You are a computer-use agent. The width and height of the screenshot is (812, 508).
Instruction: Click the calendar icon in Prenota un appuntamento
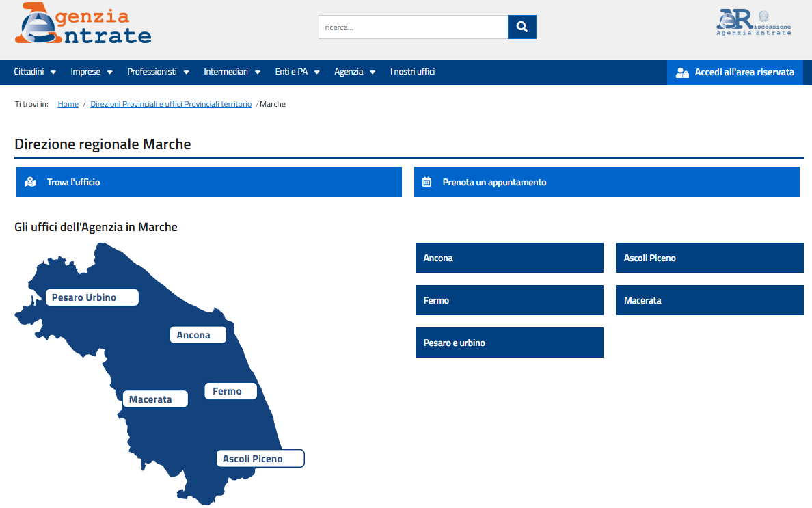(x=427, y=183)
